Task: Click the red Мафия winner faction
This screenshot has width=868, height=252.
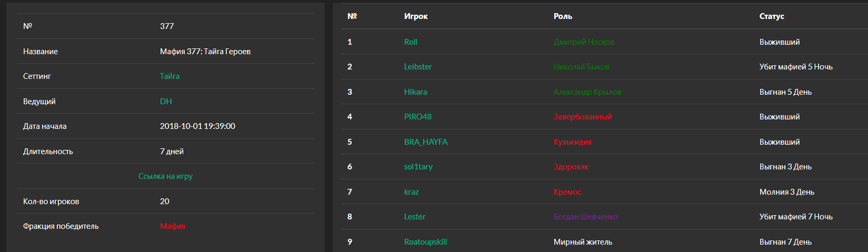Action: click(x=173, y=226)
